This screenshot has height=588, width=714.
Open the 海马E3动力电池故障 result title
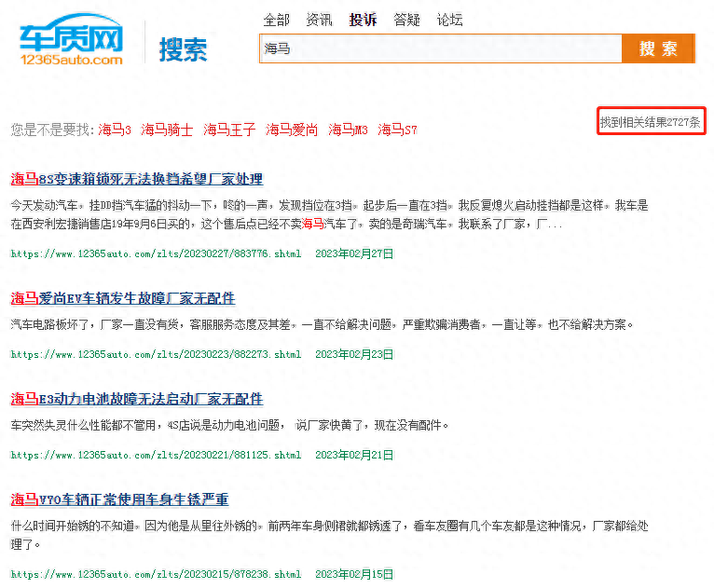pos(136,399)
